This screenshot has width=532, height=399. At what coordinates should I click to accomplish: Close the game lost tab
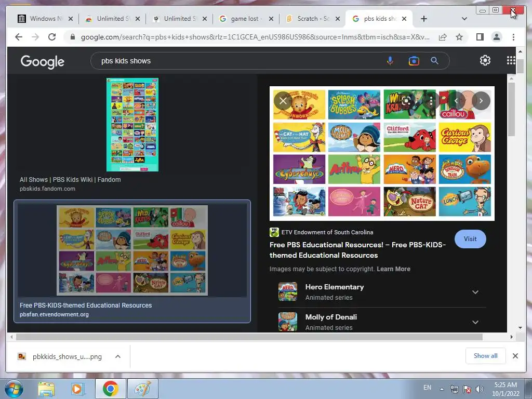(271, 19)
